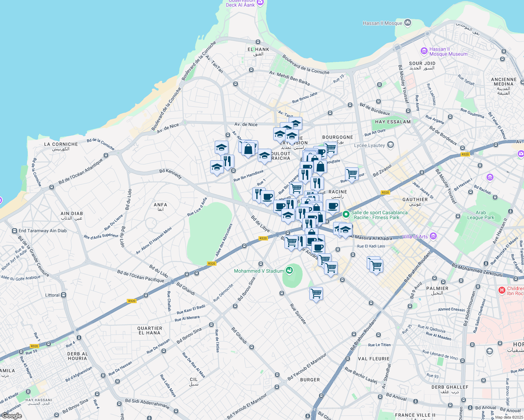Select the shopping bag marker above Rue Ibn Hamdisse
The width and height of the screenshot is (524, 420).
[248, 149]
